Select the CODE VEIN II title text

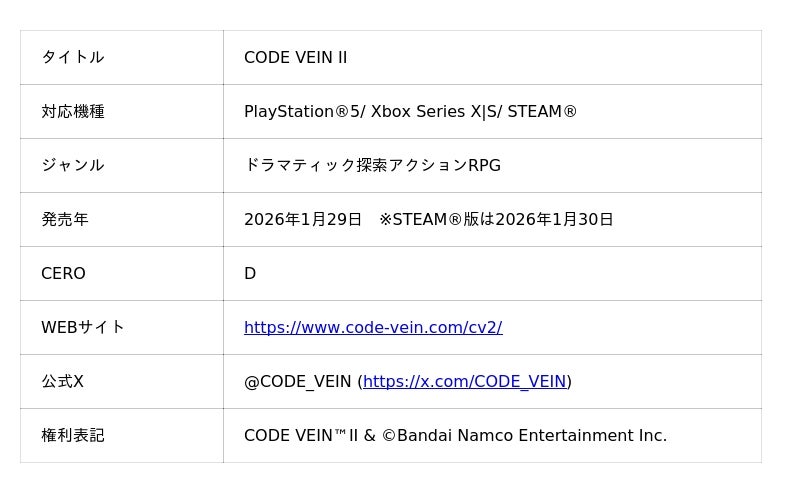point(296,58)
